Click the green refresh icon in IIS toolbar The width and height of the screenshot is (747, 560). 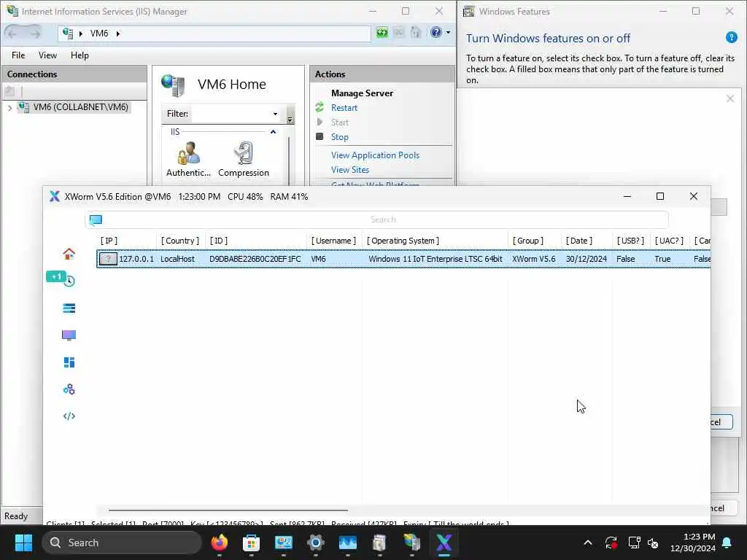coord(382,33)
